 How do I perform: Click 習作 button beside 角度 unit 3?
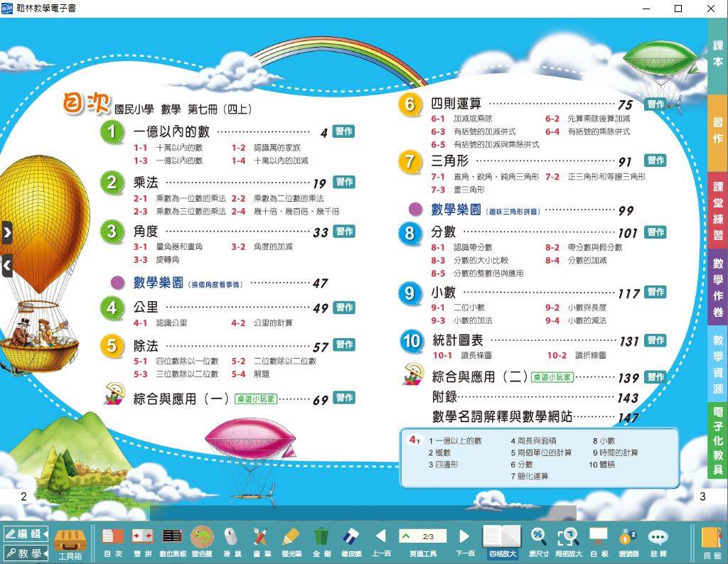(344, 231)
